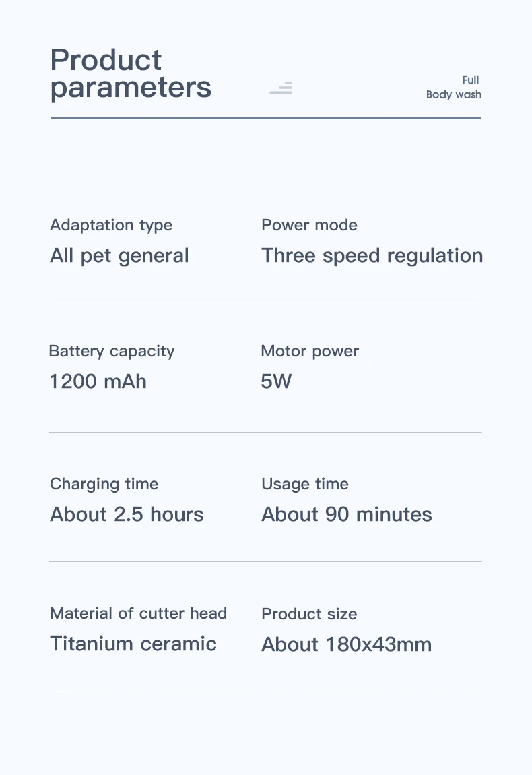
Task: Select the Adaptation type label
Action: 111,225
